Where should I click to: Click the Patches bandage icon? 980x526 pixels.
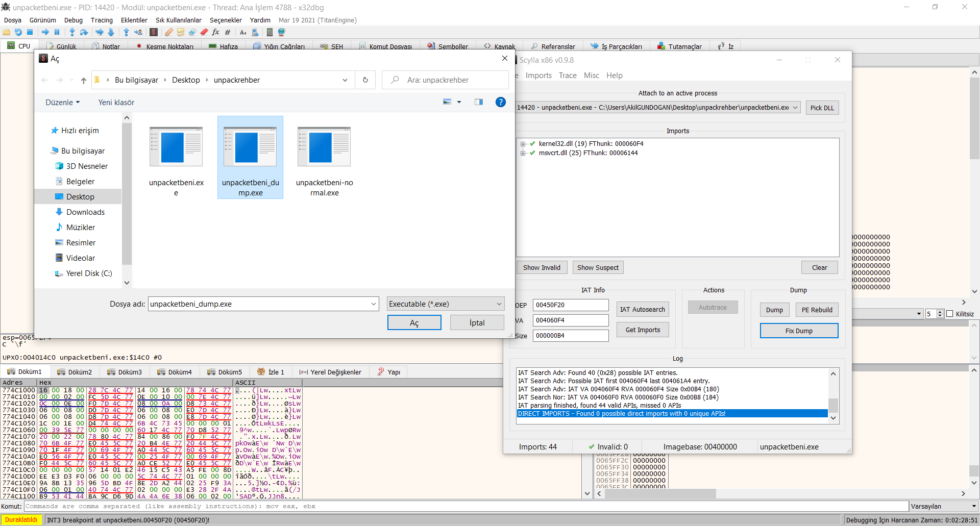point(168,32)
